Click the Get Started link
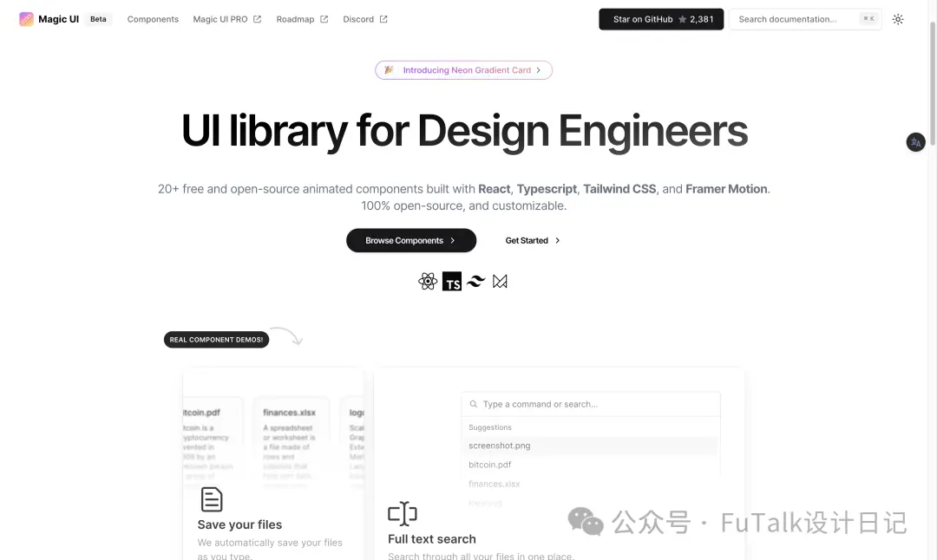Screen dimensions: 937x560 pos(533,241)
